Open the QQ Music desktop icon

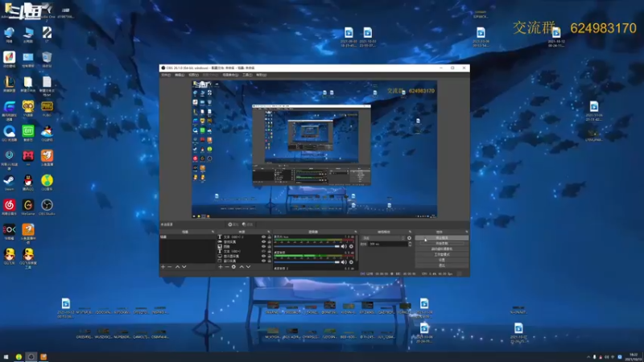[x=47, y=183]
